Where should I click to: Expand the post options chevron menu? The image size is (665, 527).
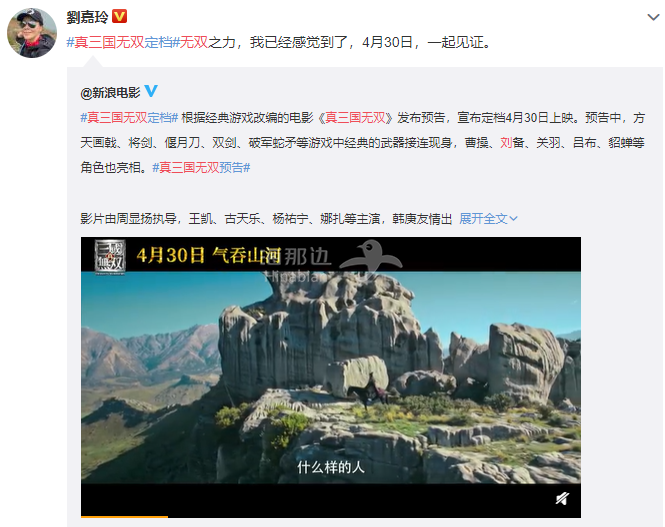(x=653, y=17)
